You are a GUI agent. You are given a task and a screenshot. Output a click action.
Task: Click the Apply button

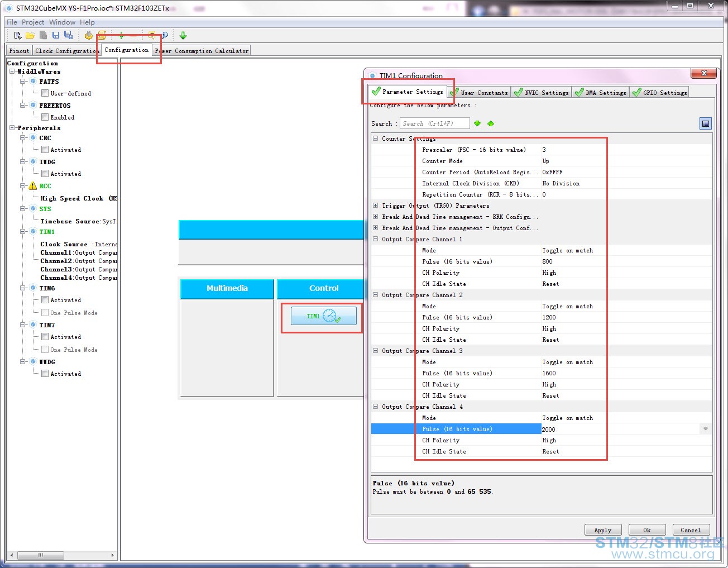603,530
